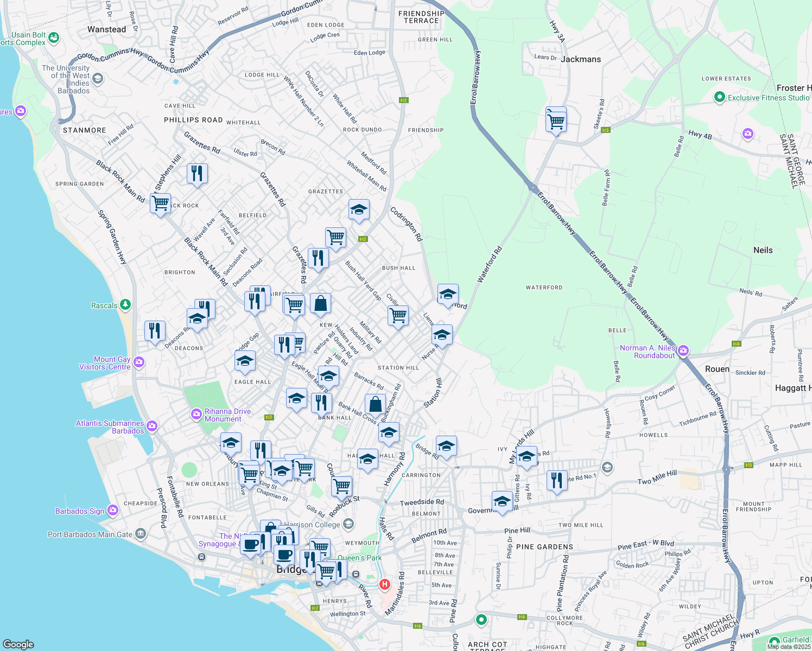Screen dimensions: 812x651
Task: Click the Neils area label
Action: 763,250
